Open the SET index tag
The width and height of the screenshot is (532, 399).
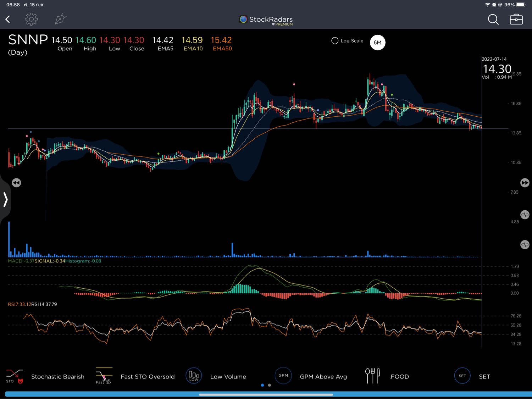462,376
